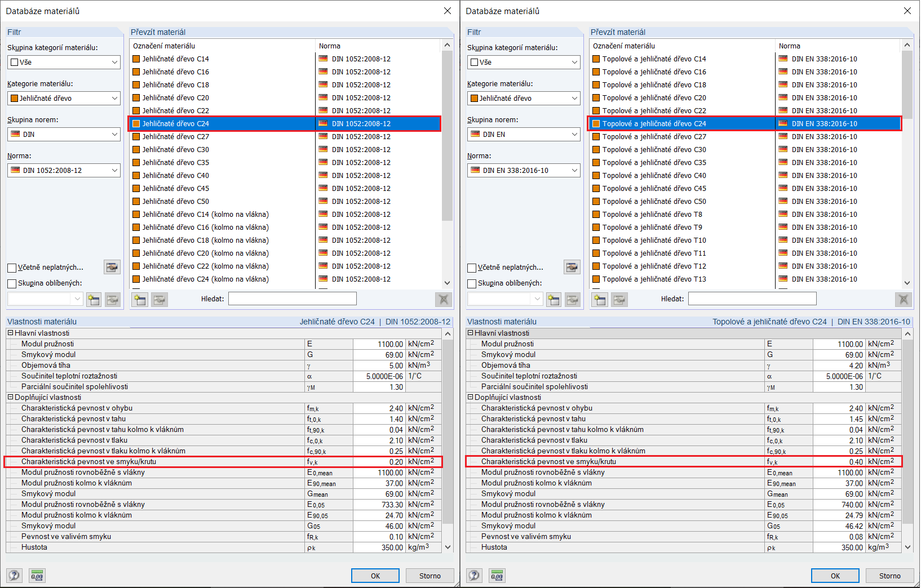Screen dimensions: 921x588
Task: Select 'Jehličnaté dřevo C30' in the left list
Action: point(285,149)
